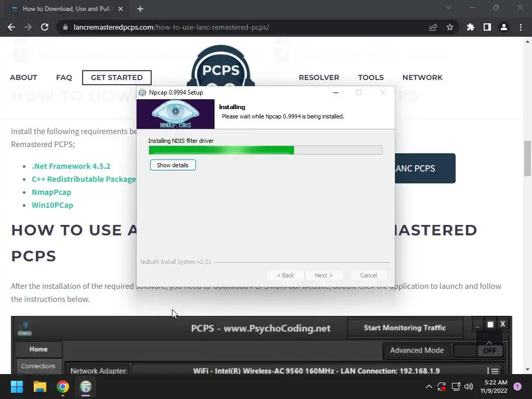Open the notification count badge
532x399 pixels.
coord(517,387)
